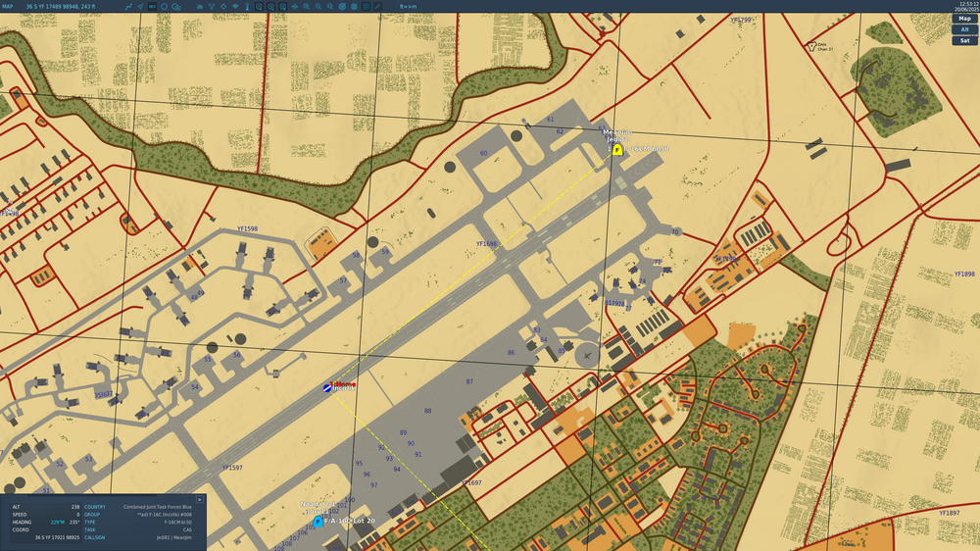
Task: Switch to the Map view layer
Action: click(965, 19)
